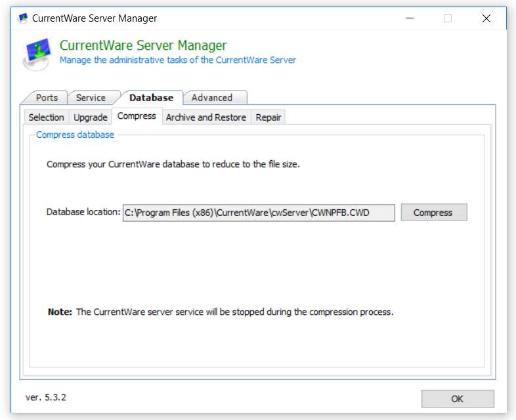
Task: Click the green CurrentWare Server Manager heading
Action: pos(143,45)
